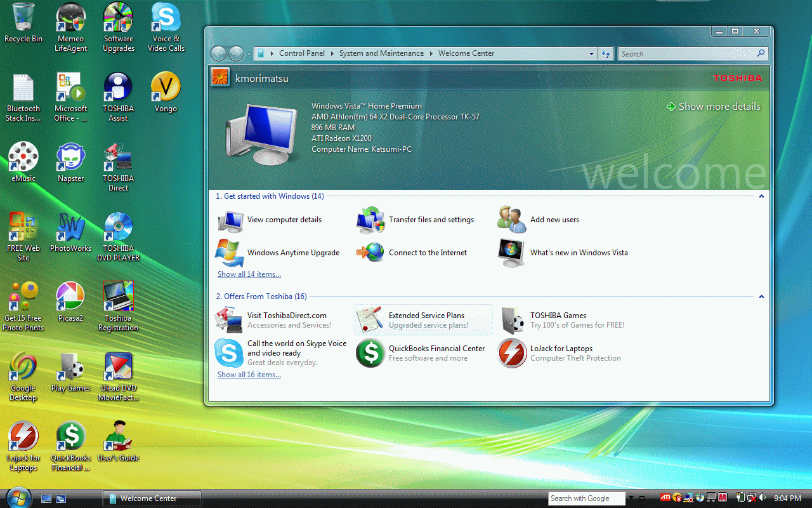The width and height of the screenshot is (812, 508).
Task: Launch Memeo LifeAgent from the desktop
Action: click(71, 27)
